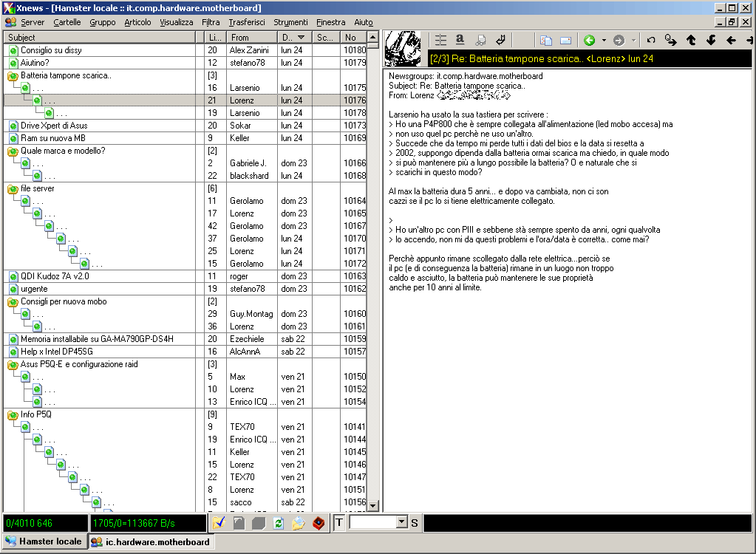Select the blackshard reply numbered 10168

[x=185, y=175]
